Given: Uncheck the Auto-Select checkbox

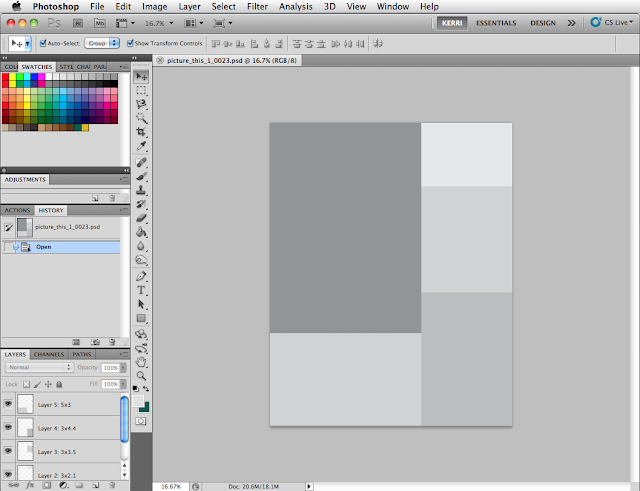Looking at the screenshot, I should (42, 44).
